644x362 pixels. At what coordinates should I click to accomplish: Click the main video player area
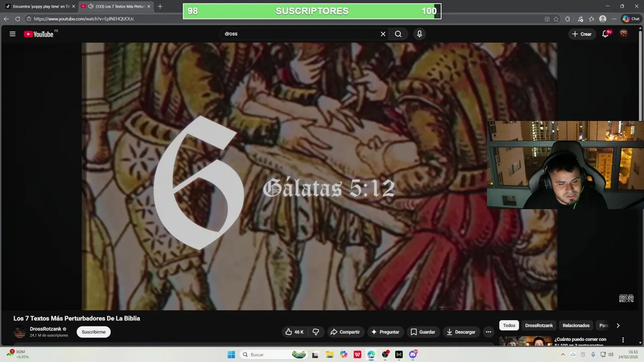coord(319,176)
